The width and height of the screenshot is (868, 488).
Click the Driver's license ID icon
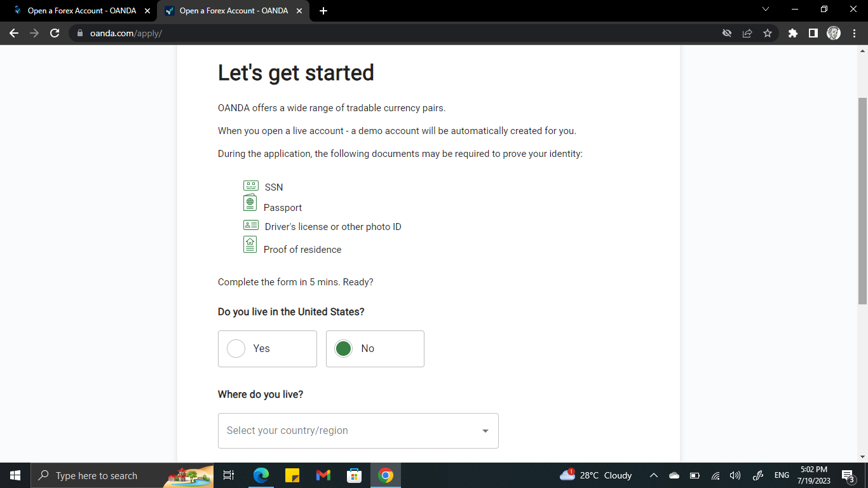[x=251, y=225]
